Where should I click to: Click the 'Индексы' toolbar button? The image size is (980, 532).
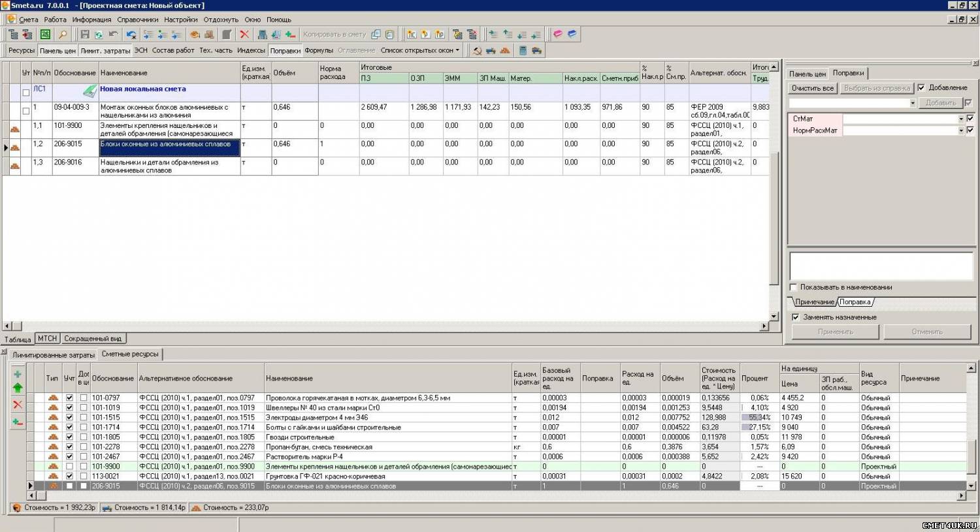pyautogui.click(x=251, y=50)
